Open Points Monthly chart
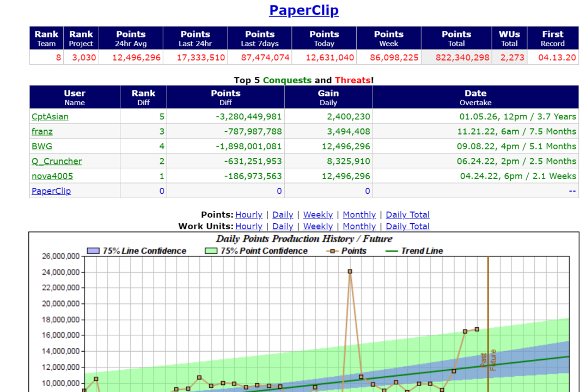586x392 pixels. coord(359,215)
